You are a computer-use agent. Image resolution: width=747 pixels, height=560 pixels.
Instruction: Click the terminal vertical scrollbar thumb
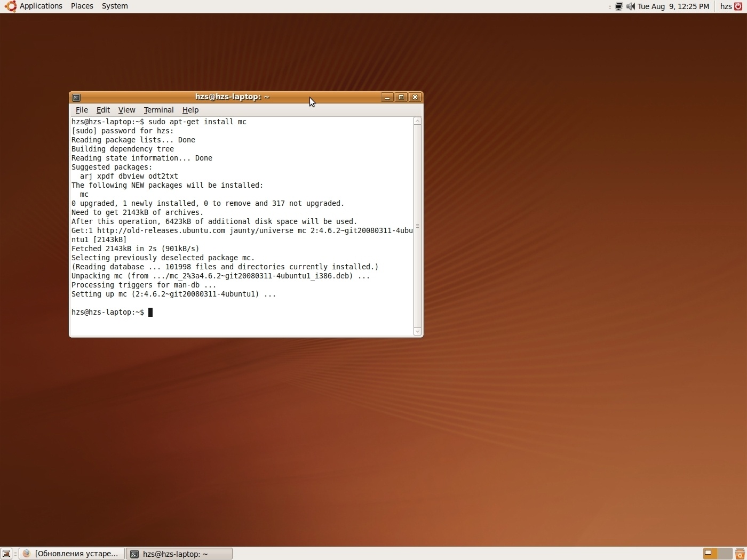coord(418,227)
